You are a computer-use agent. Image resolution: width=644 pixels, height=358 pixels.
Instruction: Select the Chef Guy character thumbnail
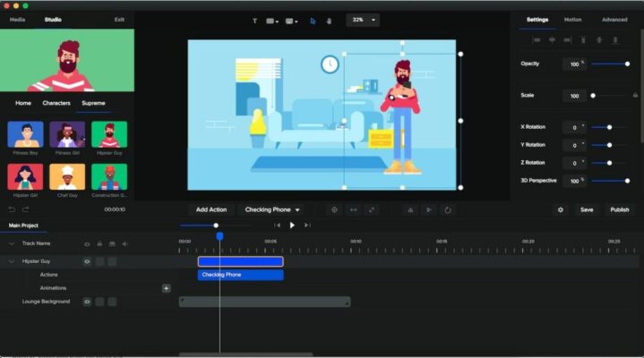(67, 177)
